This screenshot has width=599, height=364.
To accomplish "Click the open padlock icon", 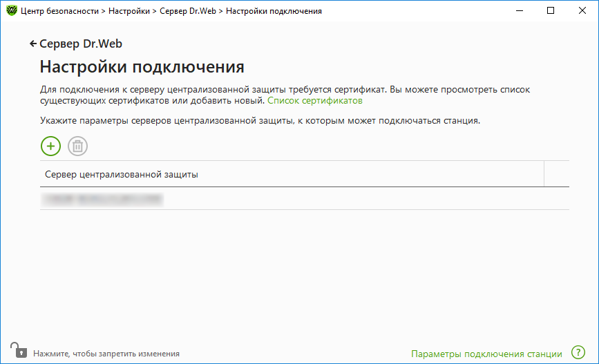I will pos(19,350).
